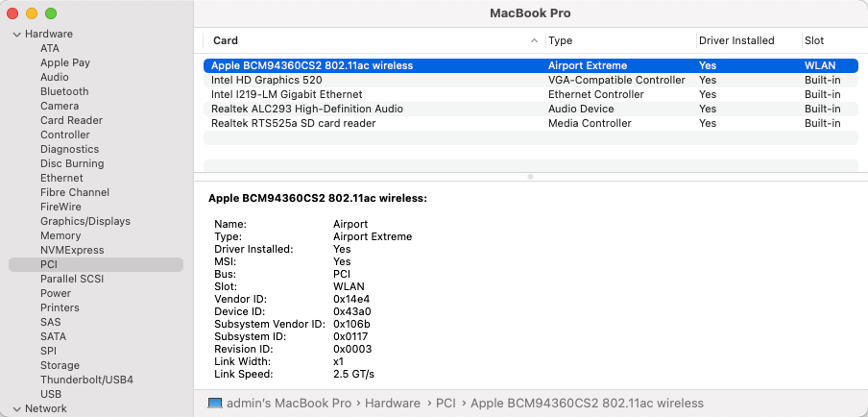The height and width of the screenshot is (417, 868).
Task: Select SATA in the sidebar
Action: click(x=53, y=336)
